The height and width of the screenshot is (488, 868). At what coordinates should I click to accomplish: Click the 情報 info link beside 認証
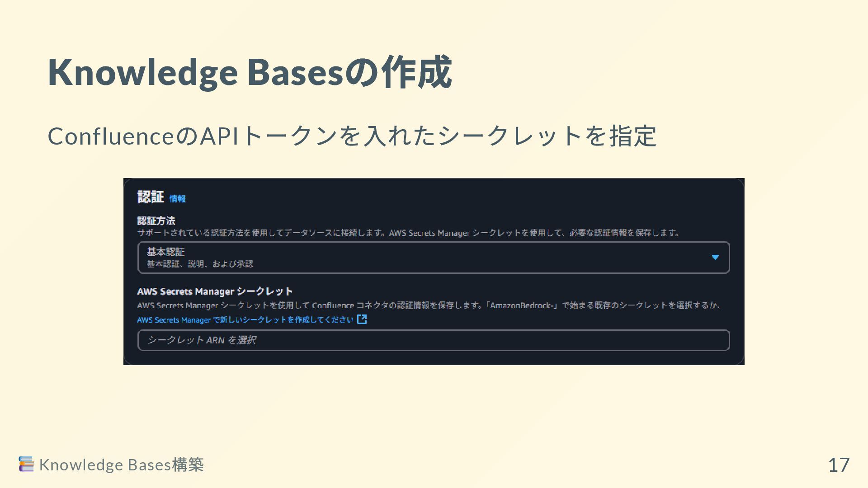click(x=177, y=199)
